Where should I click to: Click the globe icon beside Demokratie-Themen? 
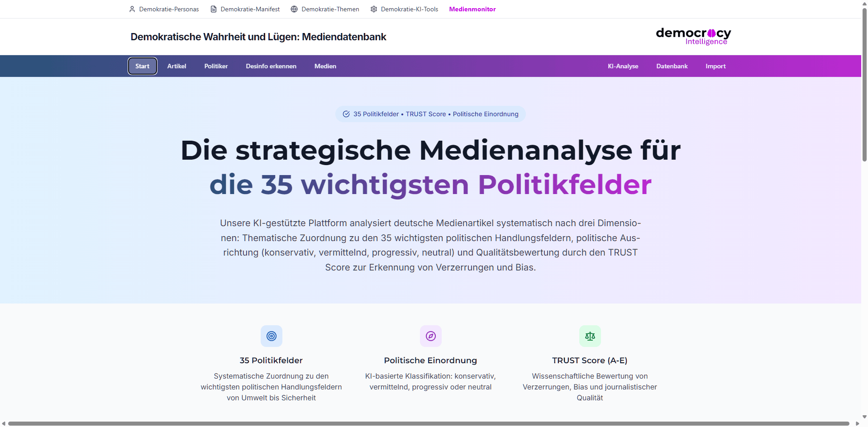point(294,9)
